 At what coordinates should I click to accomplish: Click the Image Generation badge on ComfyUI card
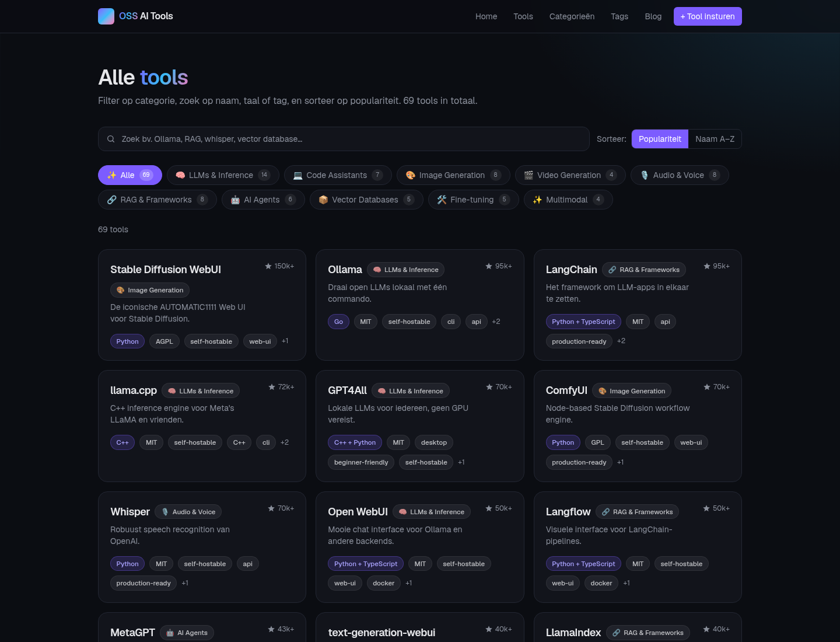pos(632,391)
